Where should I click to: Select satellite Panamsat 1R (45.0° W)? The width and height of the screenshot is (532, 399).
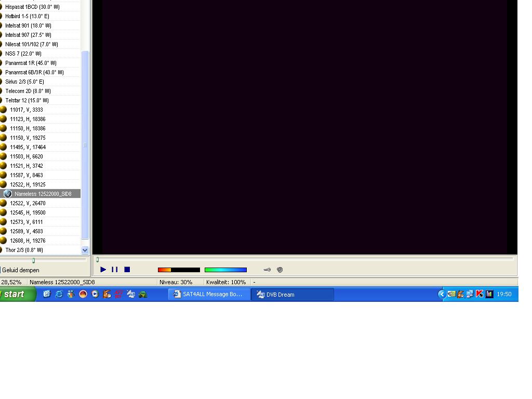point(31,63)
